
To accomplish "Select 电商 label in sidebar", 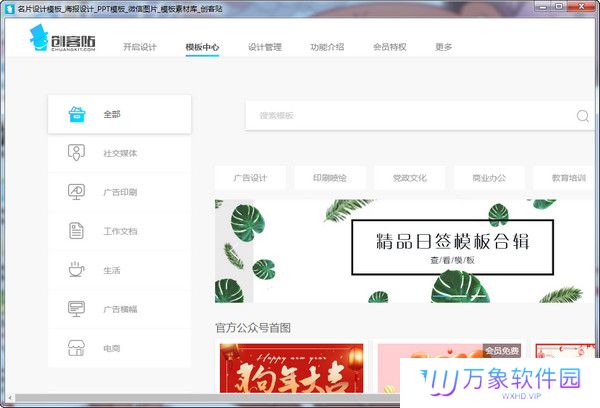I will coord(112,348).
